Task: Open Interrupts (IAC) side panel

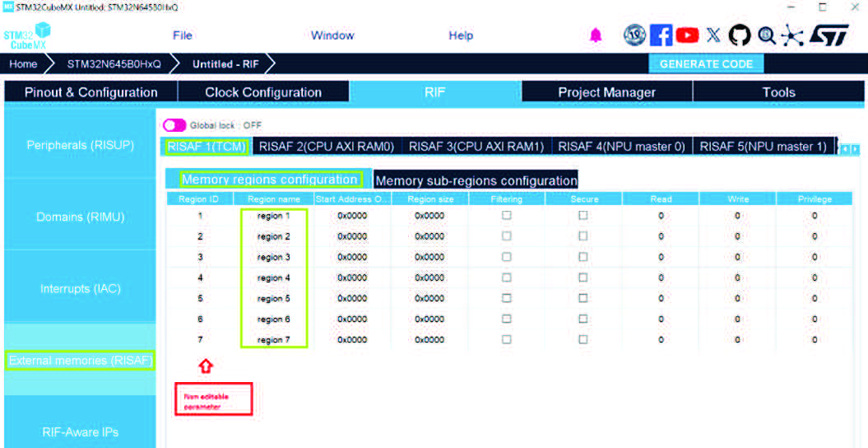Action: pyautogui.click(x=81, y=288)
